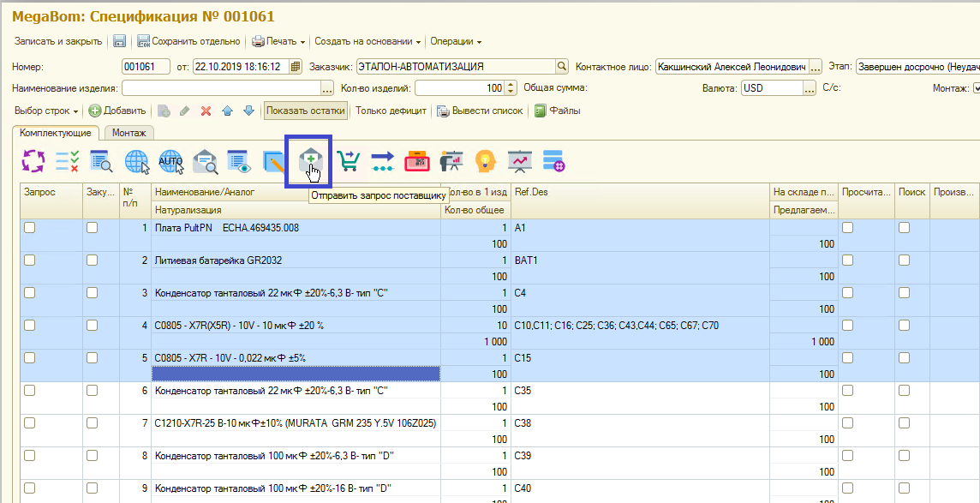
Task: Click the yellow lightbulb icon
Action: click(x=486, y=161)
